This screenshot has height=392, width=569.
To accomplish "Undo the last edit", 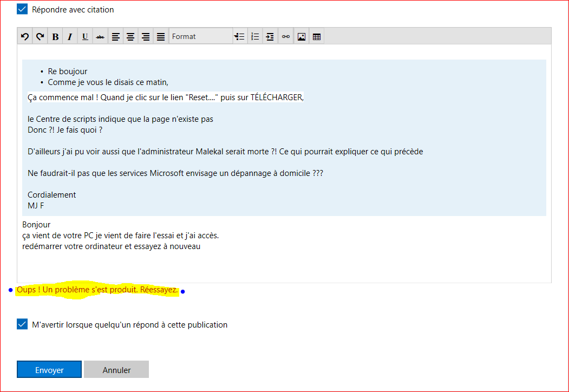I will pyautogui.click(x=25, y=36).
